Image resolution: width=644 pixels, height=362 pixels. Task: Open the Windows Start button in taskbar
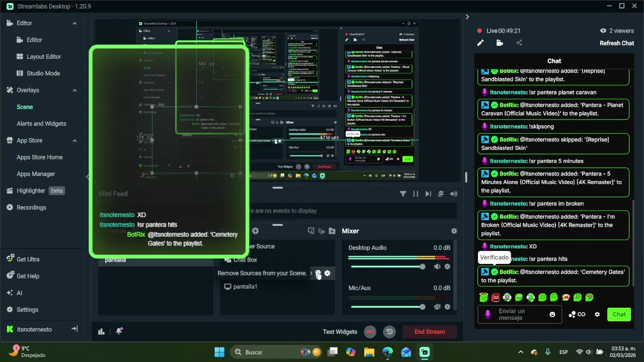[x=219, y=352]
